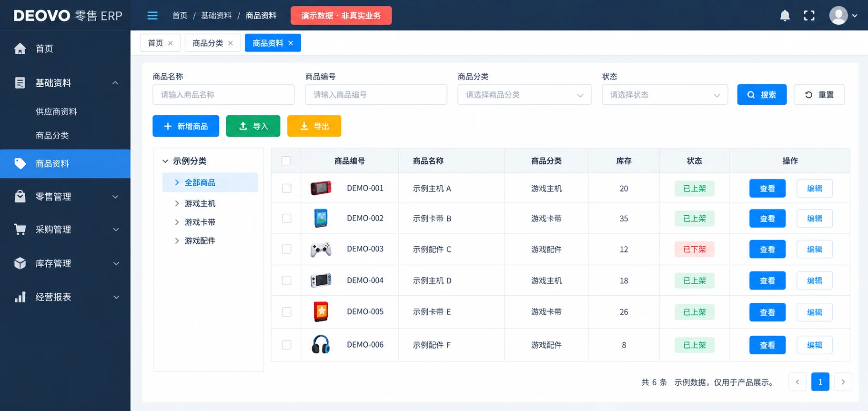Open the 状态 filter dropdown
Screen dimensions: 868x411
[665, 95]
